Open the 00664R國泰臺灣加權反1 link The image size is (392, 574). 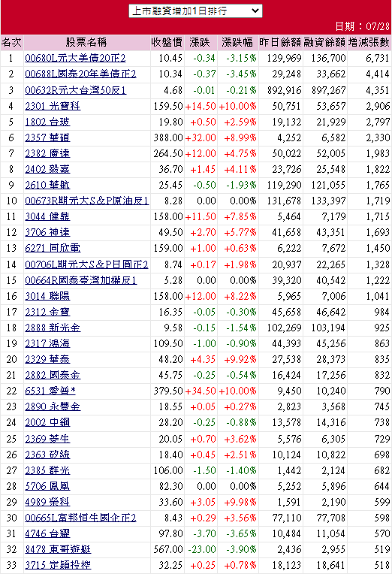pos(81,280)
